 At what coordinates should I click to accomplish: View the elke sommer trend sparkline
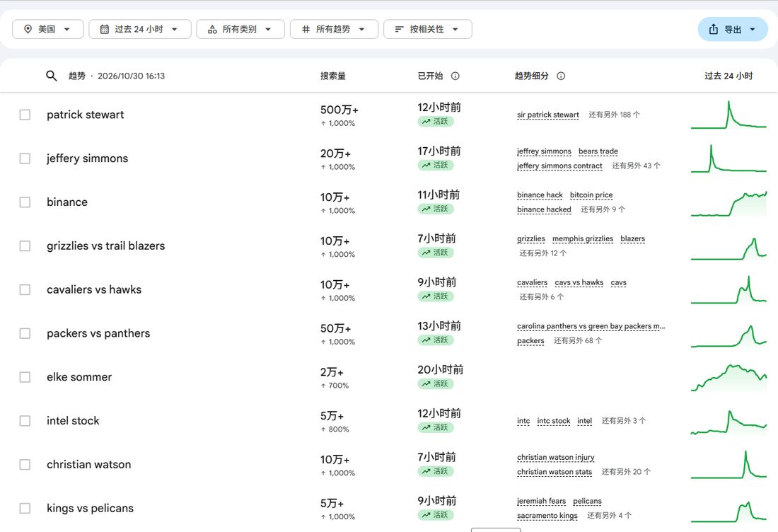pyautogui.click(x=728, y=378)
